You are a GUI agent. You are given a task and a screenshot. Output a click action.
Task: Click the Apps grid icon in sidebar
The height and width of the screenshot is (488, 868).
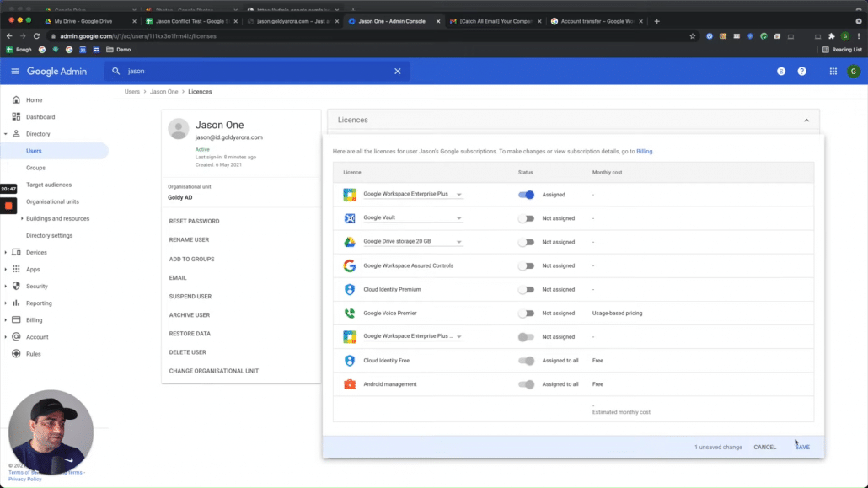16,269
